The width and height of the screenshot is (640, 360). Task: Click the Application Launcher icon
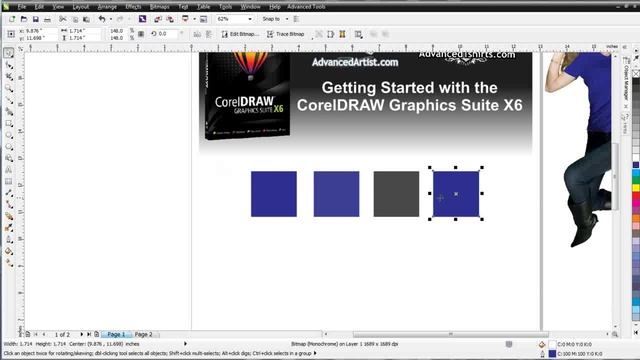click(185, 19)
